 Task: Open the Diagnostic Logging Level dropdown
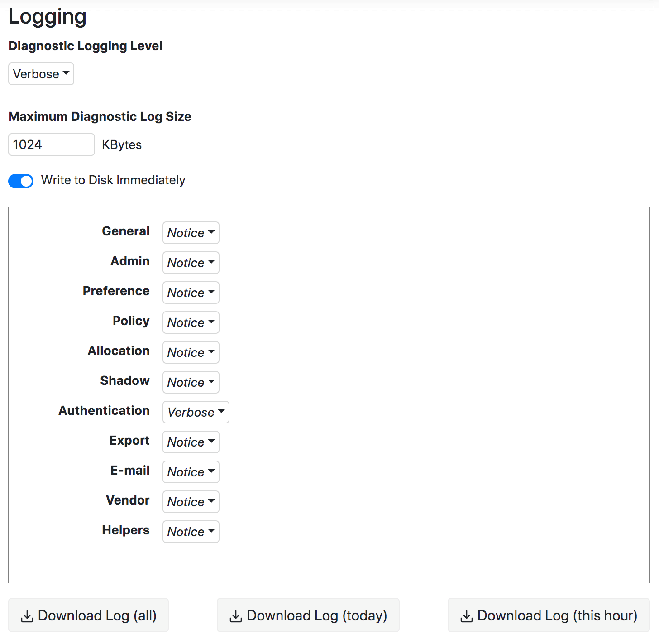pos(41,74)
